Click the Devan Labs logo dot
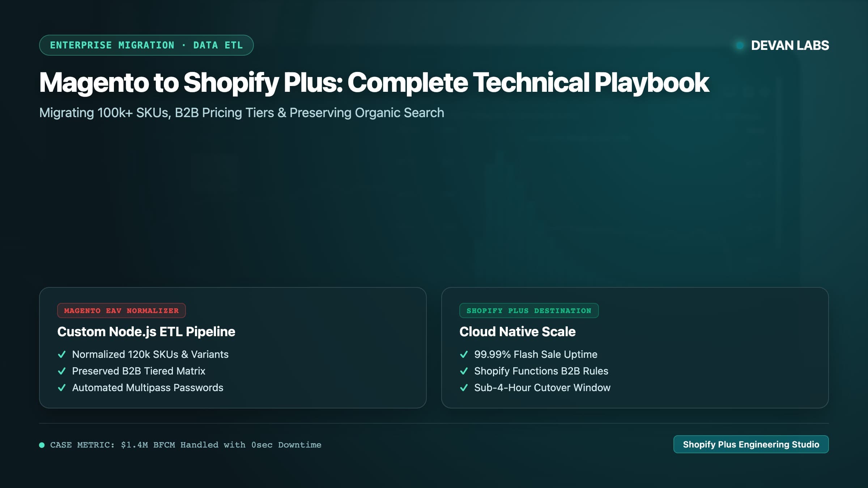 click(740, 45)
